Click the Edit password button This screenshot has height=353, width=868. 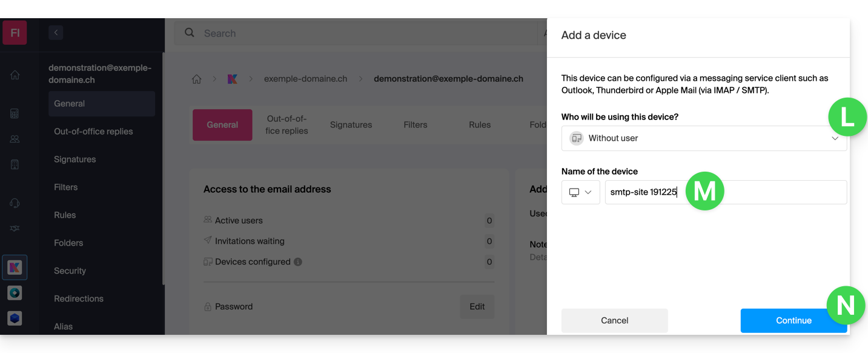pos(477,307)
